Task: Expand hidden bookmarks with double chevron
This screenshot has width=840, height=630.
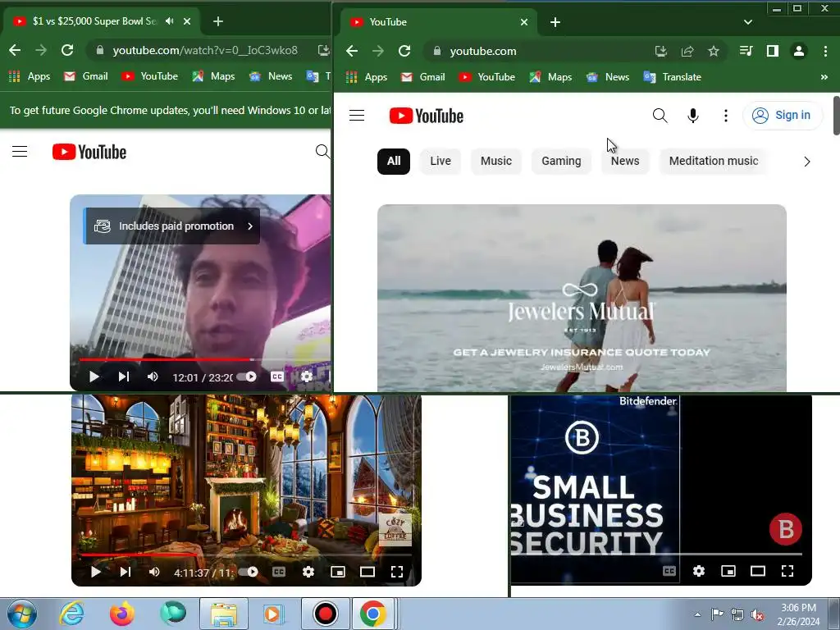Action: 824,77
